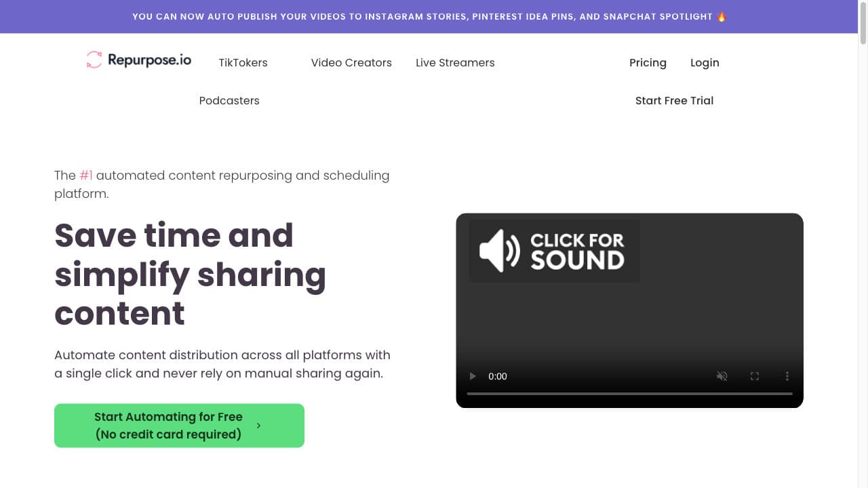
Task: Click the Repurpose.io logo
Action: [139, 60]
